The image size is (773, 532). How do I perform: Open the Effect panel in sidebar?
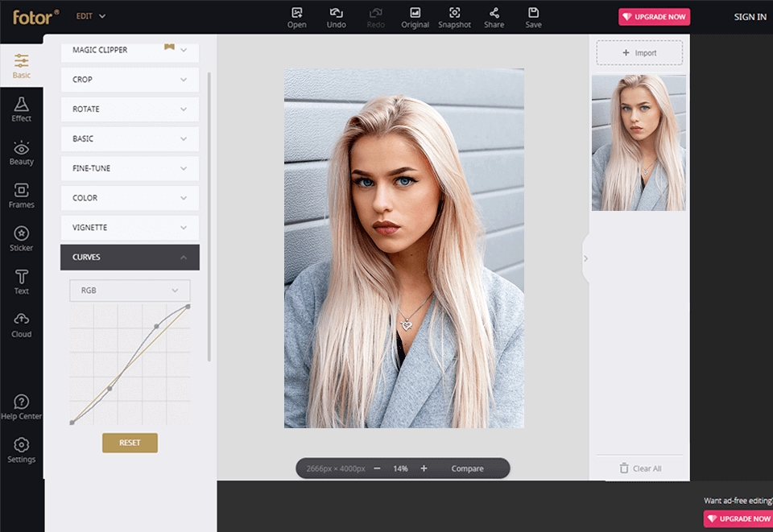(x=22, y=109)
